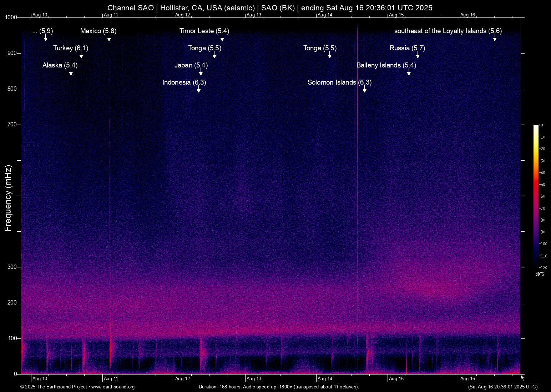Click the Loyalty Islands (5.6) arrow marker

(495, 38)
